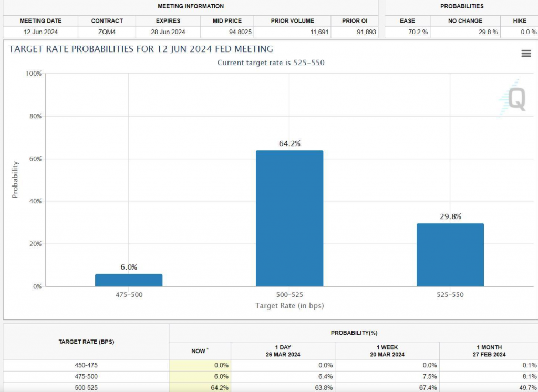Click the 1 WEEK 20 MAR 2024 column header
The width and height of the screenshot is (538, 392).
pos(387,350)
